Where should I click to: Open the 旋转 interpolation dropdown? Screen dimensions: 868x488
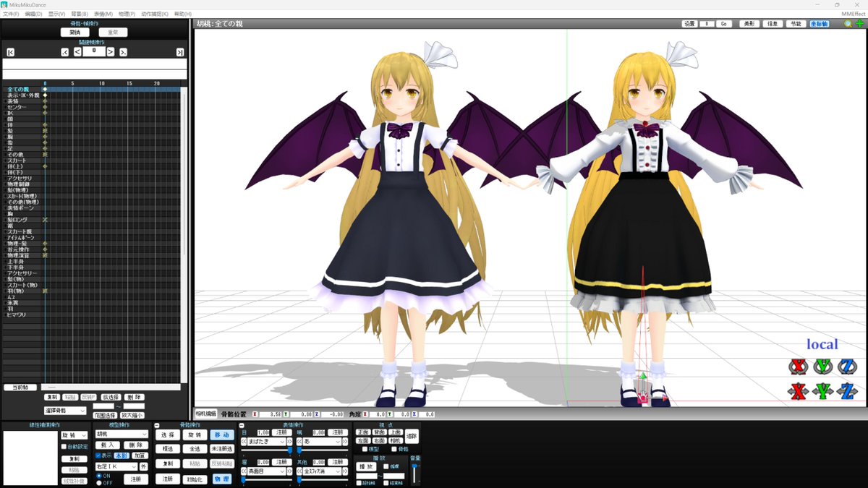click(74, 435)
